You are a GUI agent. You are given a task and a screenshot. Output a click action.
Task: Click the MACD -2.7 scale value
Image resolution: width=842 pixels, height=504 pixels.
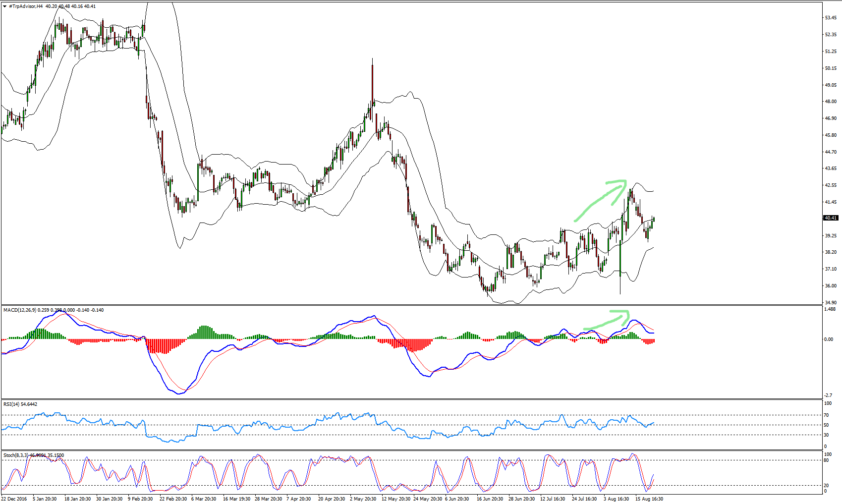pyautogui.click(x=828, y=395)
